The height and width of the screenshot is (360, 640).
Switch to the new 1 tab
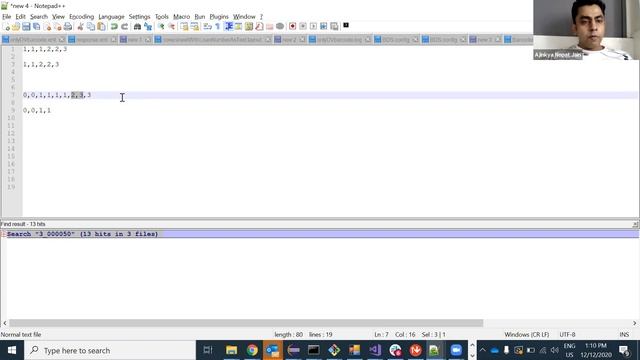[135, 40]
